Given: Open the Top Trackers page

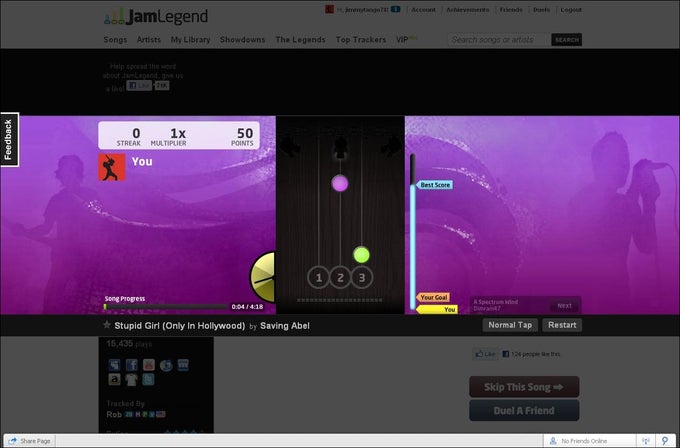Looking at the screenshot, I should click(x=361, y=39).
